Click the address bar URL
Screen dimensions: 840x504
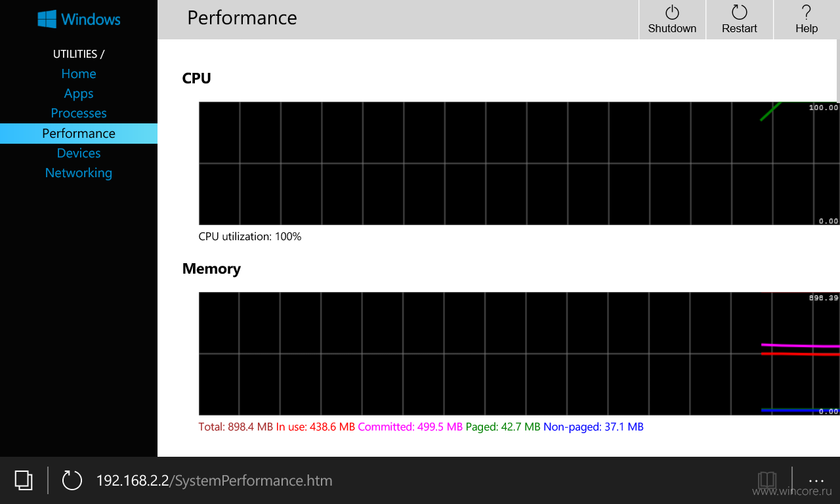tap(215, 480)
